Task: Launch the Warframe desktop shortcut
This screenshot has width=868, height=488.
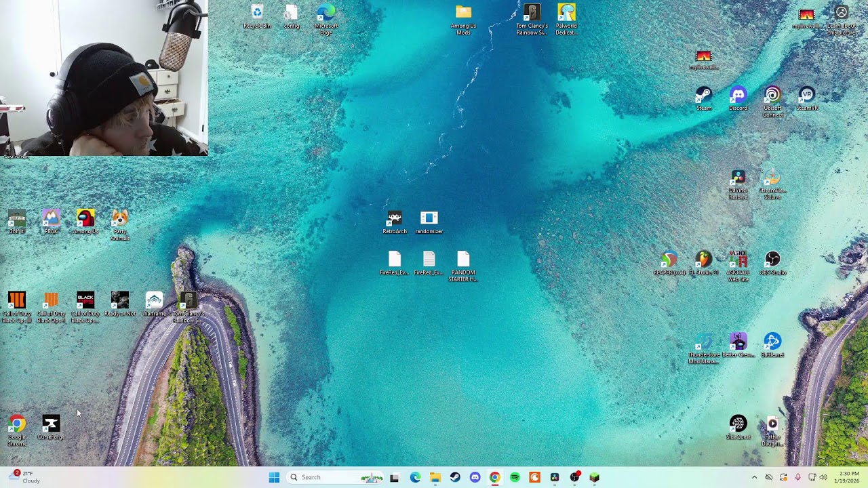Action: 154,304
